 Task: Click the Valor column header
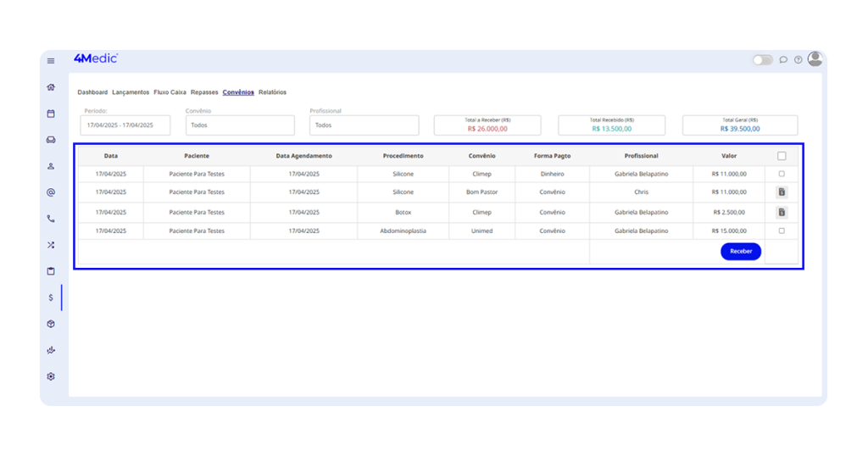pos(729,156)
